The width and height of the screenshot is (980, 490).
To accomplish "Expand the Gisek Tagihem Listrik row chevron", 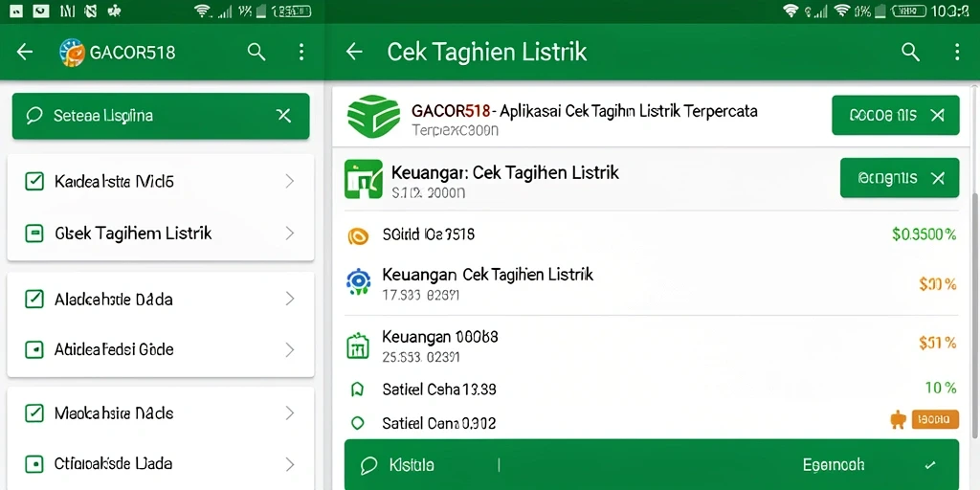I will 289,234.
